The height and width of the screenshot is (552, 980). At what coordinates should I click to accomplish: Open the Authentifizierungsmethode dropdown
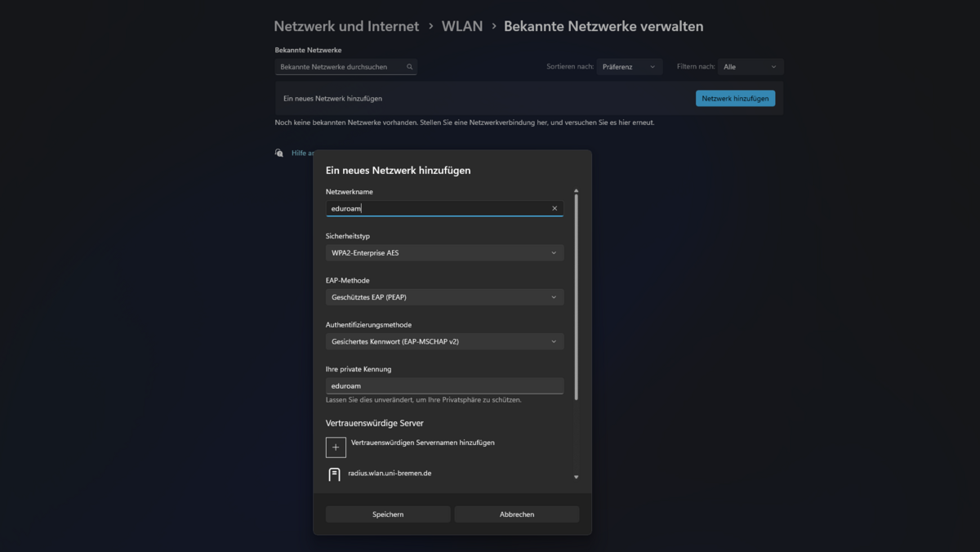[444, 341]
